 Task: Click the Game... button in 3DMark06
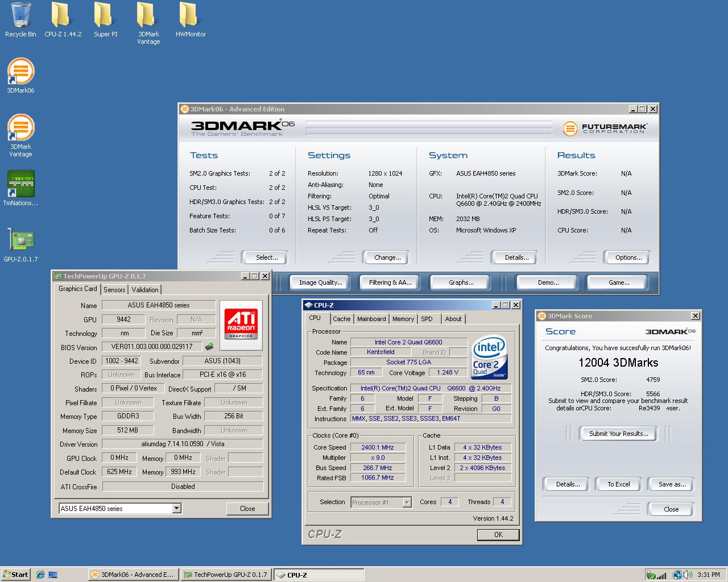point(619,282)
